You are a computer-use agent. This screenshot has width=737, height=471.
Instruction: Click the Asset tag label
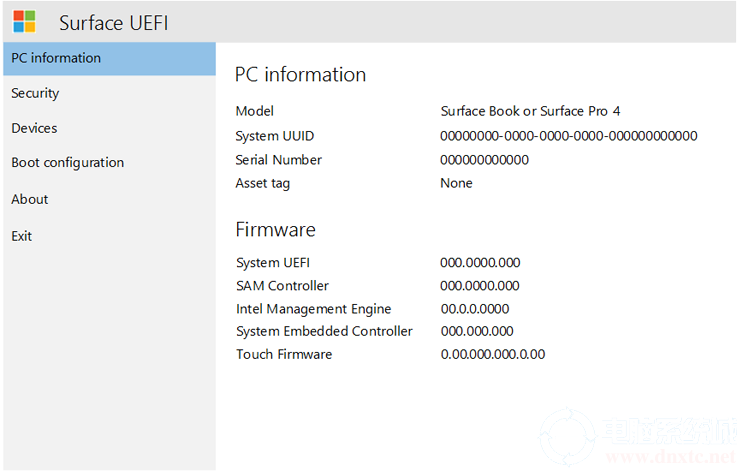[263, 183]
